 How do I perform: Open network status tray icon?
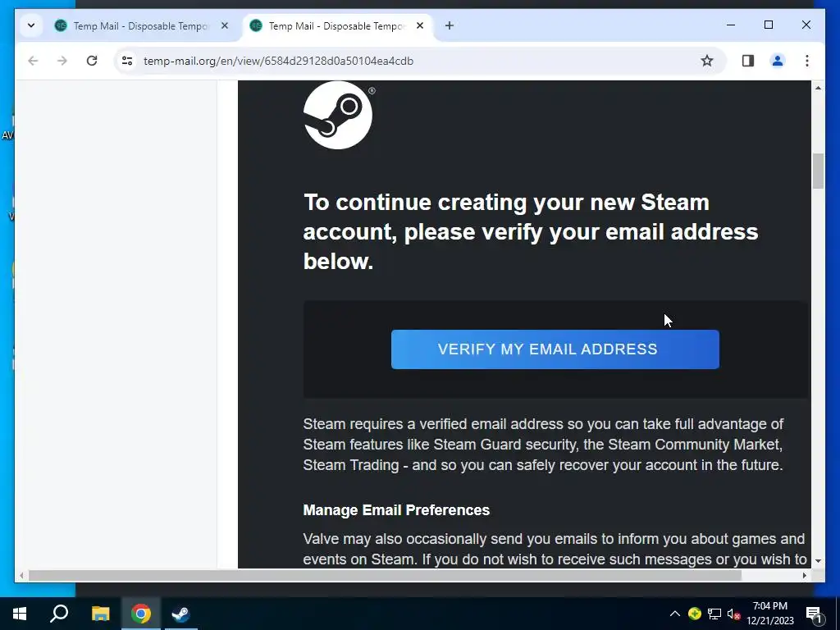(714, 614)
